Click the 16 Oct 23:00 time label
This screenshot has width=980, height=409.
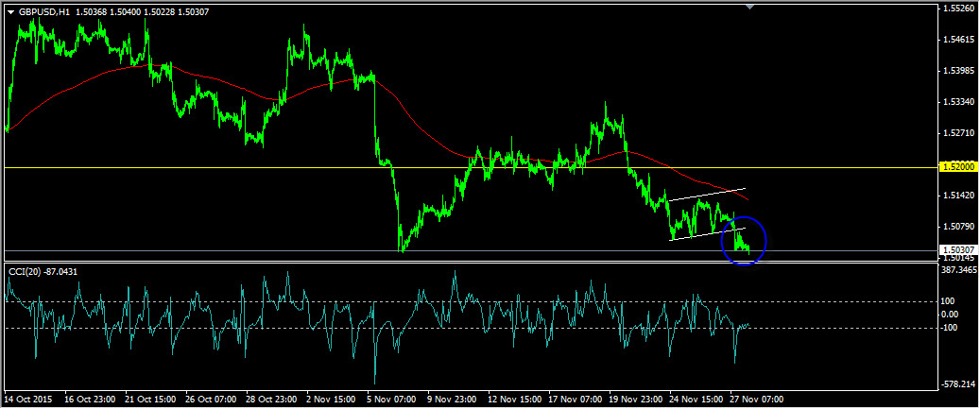[x=90, y=399]
